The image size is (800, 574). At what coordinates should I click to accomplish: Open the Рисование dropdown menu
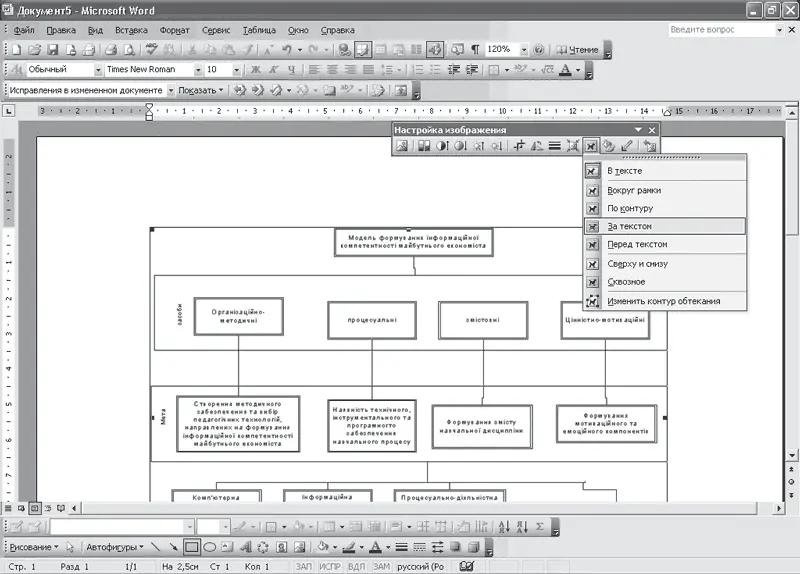pos(34,547)
